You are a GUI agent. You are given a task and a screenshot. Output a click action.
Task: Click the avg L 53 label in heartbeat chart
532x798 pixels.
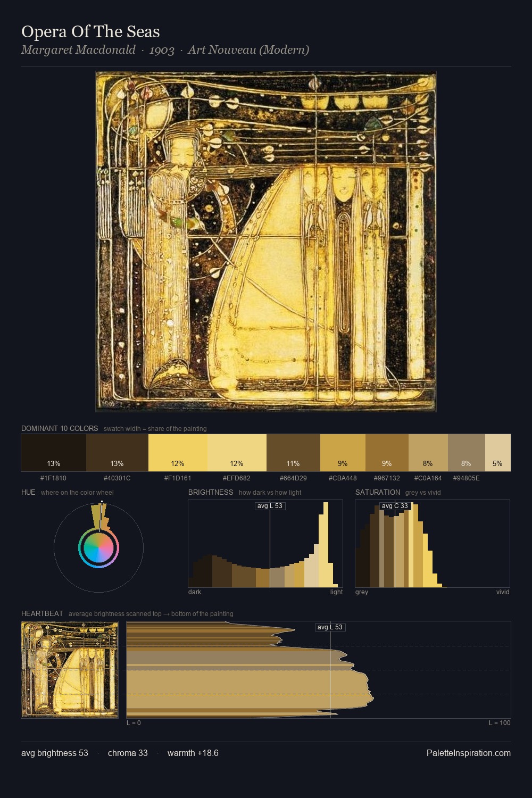[330, 627]
